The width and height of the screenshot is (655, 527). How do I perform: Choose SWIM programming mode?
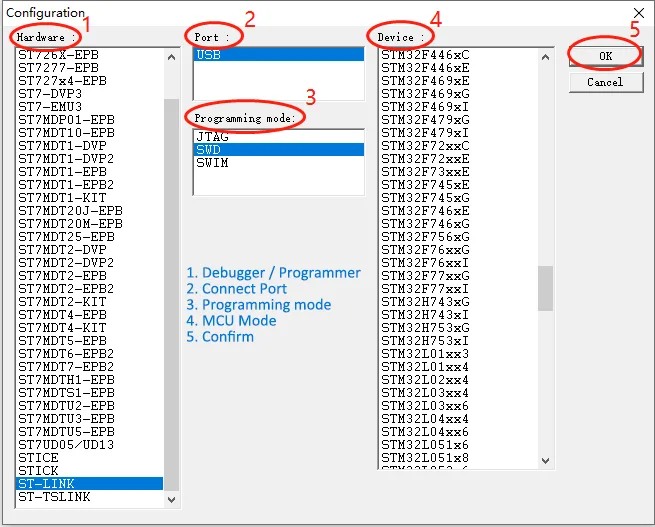(279, 162)
